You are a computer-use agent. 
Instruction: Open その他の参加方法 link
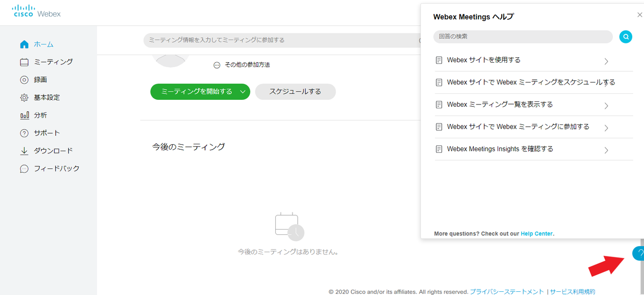(x=247, y=65)
